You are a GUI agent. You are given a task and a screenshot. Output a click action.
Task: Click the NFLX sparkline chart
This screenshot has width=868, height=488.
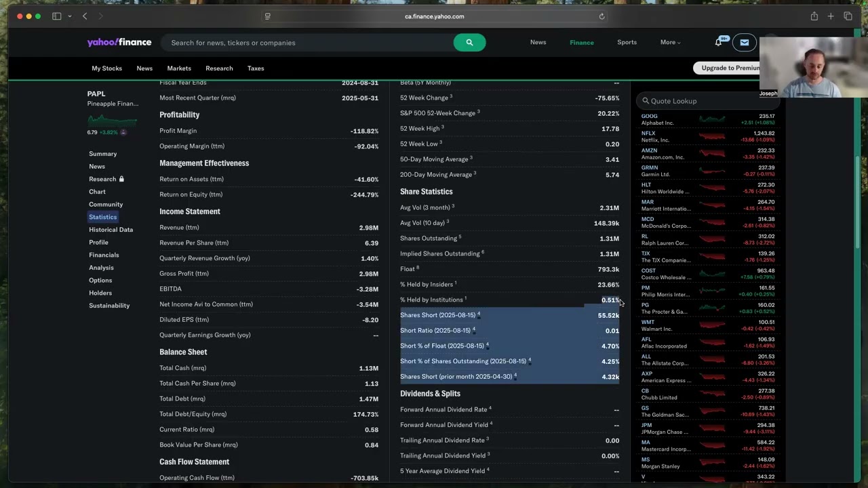click(712, 136)
